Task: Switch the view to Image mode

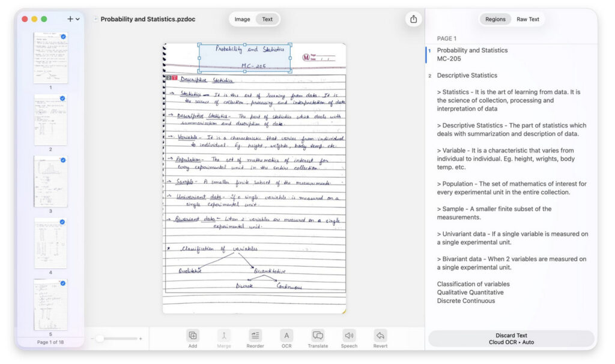Action: click(x=242, y=19)
